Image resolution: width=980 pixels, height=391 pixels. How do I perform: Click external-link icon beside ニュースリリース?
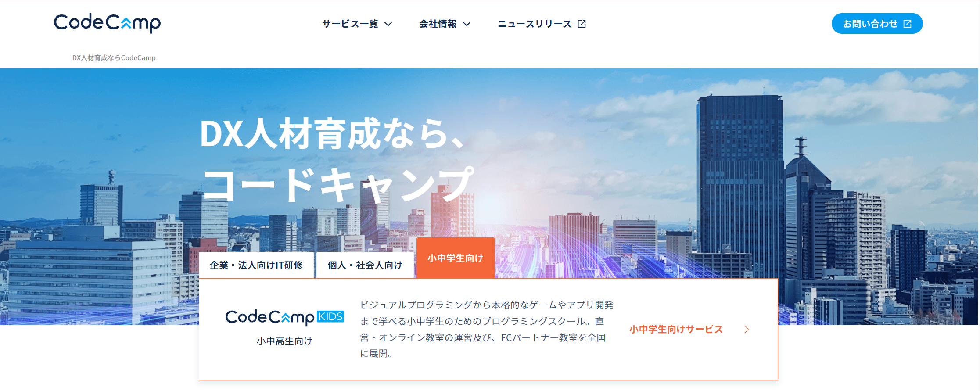coord(582,24)
